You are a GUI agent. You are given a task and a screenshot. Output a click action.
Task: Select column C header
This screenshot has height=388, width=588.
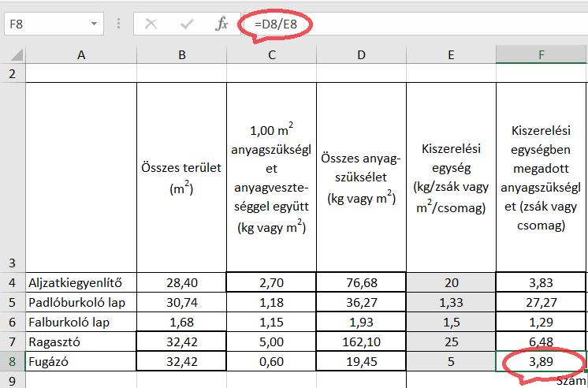271,55
